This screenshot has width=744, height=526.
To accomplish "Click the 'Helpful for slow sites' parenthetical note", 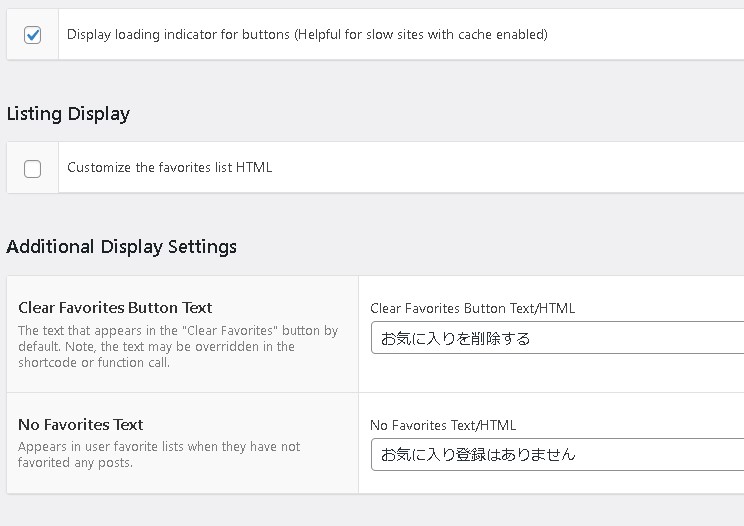I will [x=422, y=35].
